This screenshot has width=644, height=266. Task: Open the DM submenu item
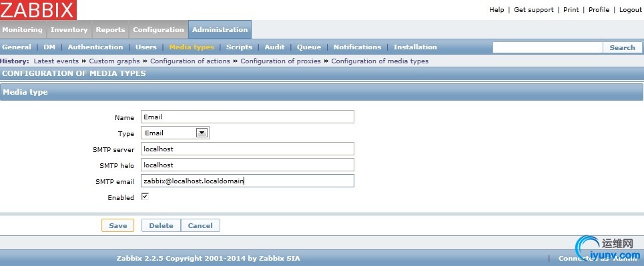[x=49, y=47]
